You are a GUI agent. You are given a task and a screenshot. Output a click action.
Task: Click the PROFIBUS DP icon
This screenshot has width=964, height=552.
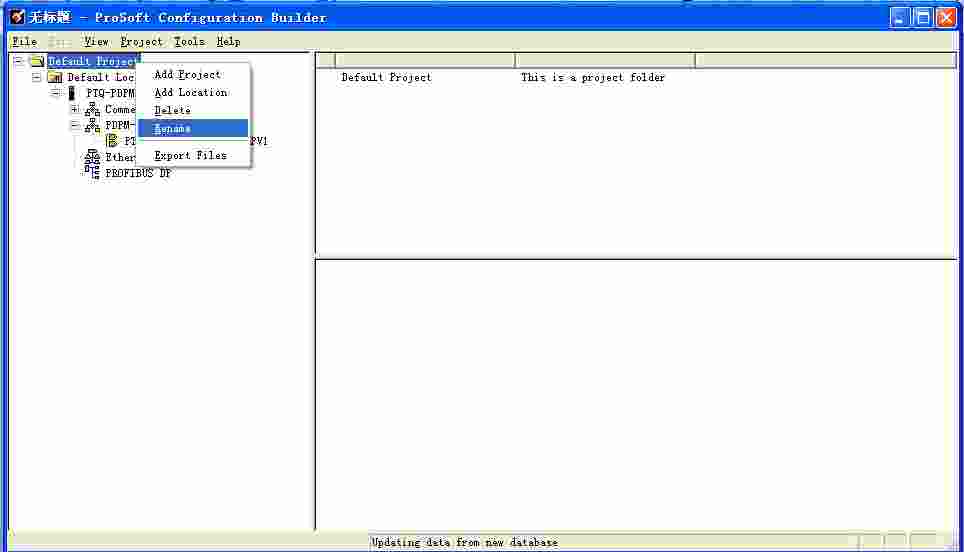[92, 172]
